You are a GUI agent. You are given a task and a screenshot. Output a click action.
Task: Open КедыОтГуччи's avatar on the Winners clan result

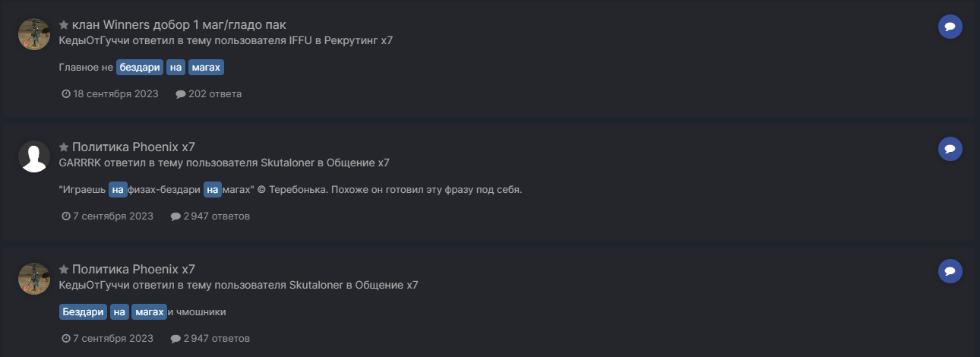click(34, 34)
